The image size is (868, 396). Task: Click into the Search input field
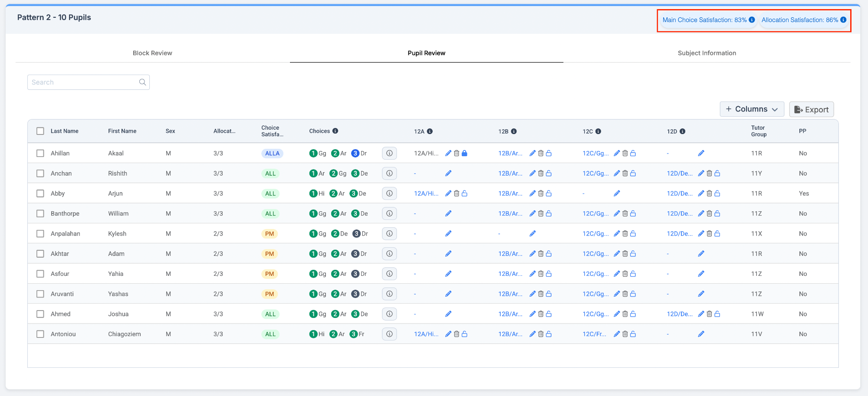click(x=89, y=82)
